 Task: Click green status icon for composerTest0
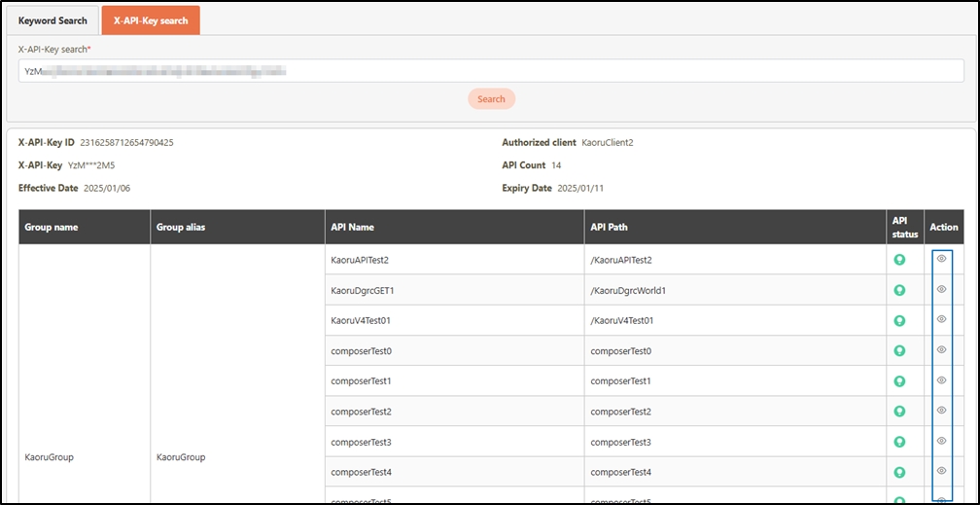899,350
